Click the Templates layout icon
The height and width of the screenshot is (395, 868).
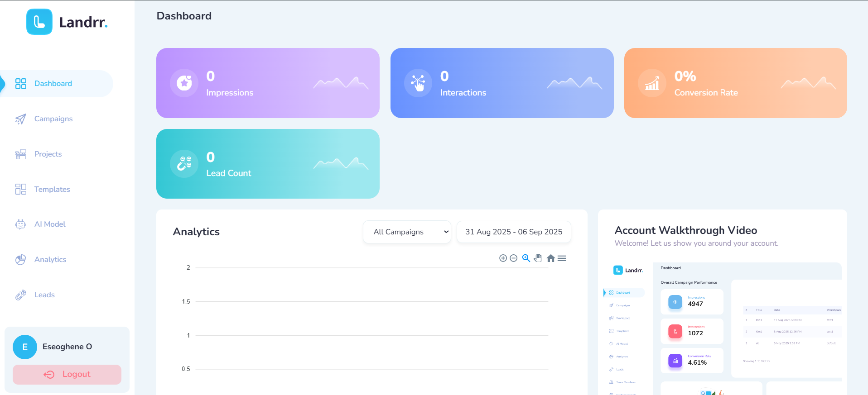click(21, 189)
